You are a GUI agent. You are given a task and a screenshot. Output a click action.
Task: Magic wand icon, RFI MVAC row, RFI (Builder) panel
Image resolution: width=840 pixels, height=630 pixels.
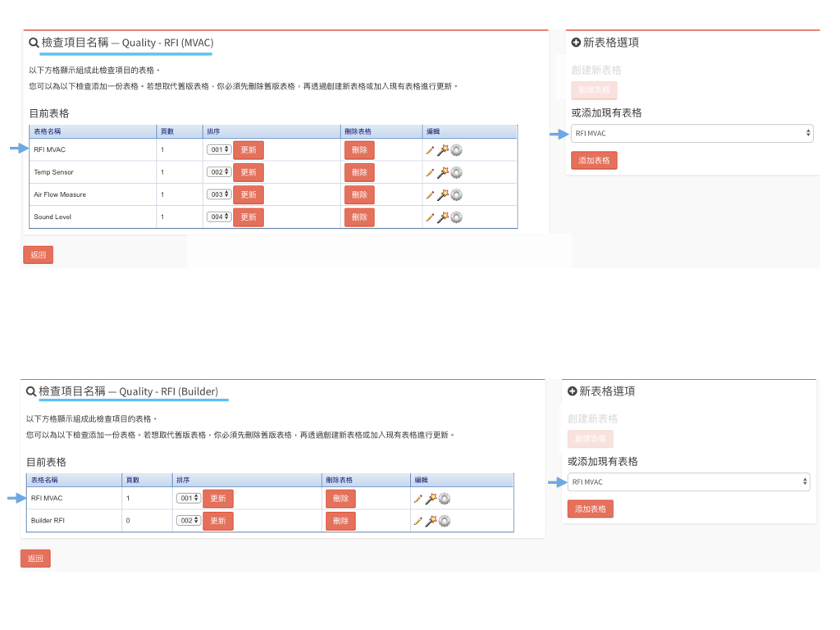(x=431, y=499)
